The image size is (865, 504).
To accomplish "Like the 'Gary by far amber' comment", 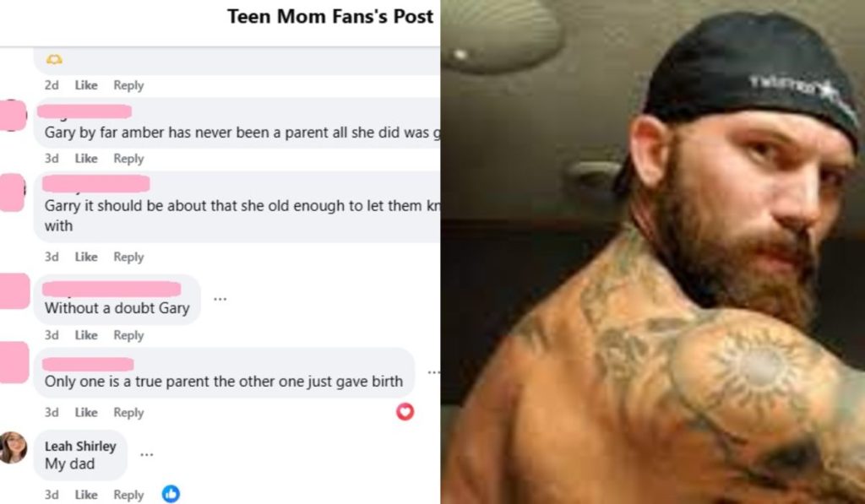I will point(85,156).
